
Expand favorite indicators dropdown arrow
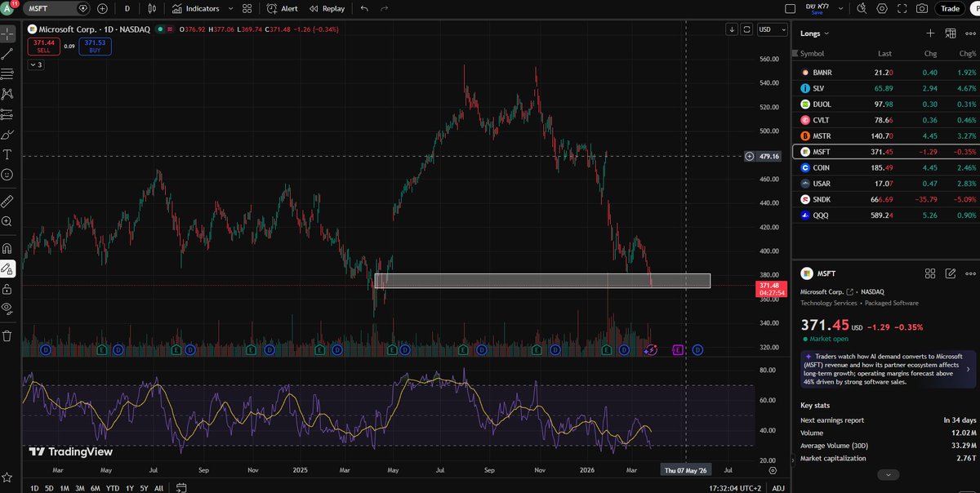pyautogui.click(x=229, y=8)
